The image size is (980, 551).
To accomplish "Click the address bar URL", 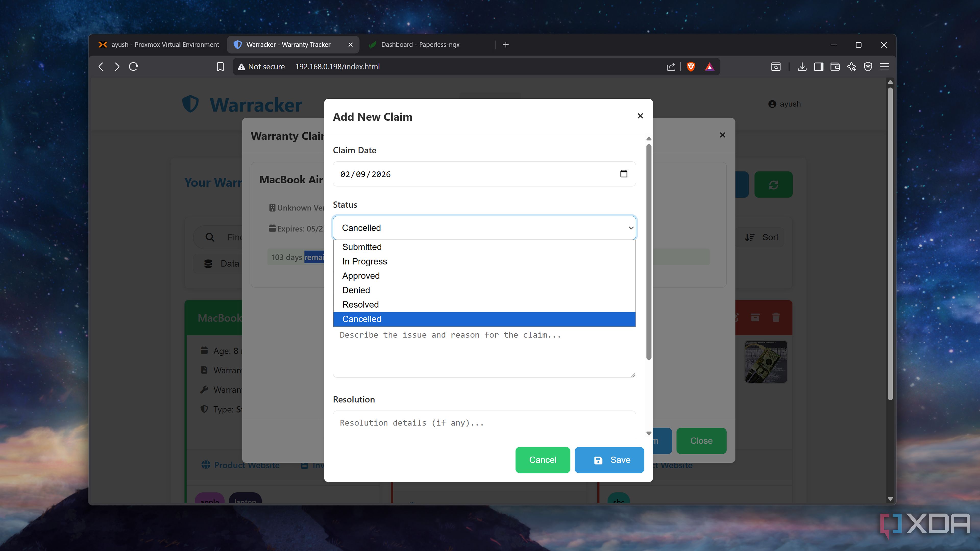I will coord(337,67).
